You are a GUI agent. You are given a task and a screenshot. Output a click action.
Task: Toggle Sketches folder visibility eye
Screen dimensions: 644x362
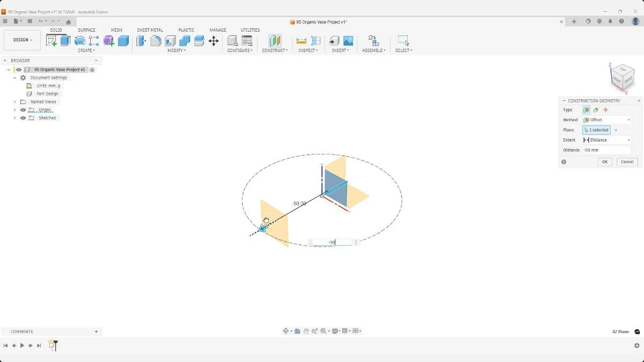pyautogui.click(x=23, y=118)
